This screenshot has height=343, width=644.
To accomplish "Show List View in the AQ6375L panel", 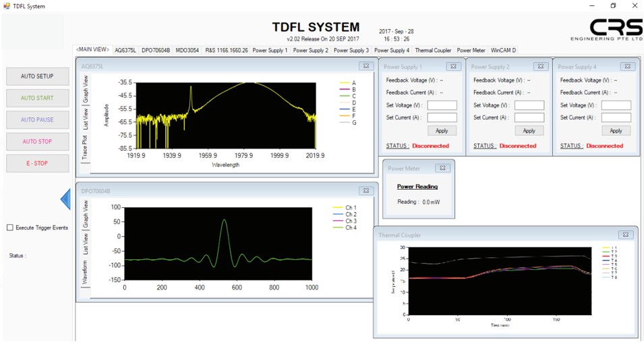I will (x=85, y=117).
